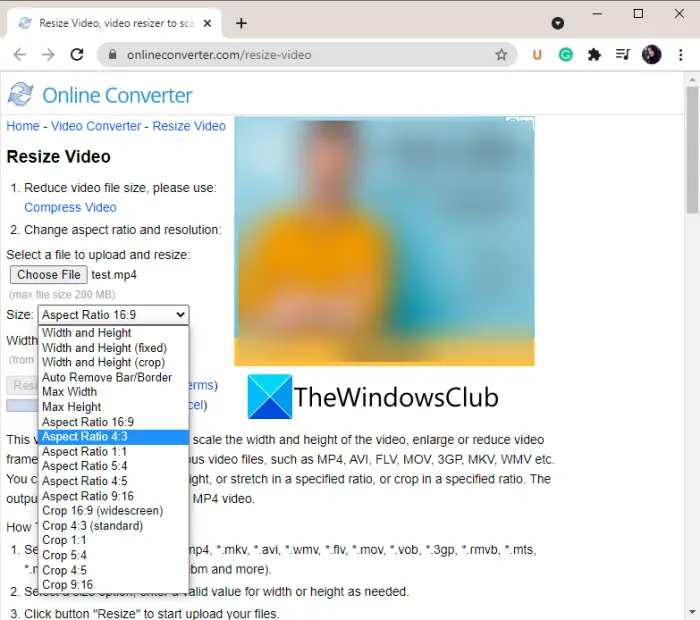The image size is (700, 620).
Task: Close the Resize Video tab
Action: (207, 23)
